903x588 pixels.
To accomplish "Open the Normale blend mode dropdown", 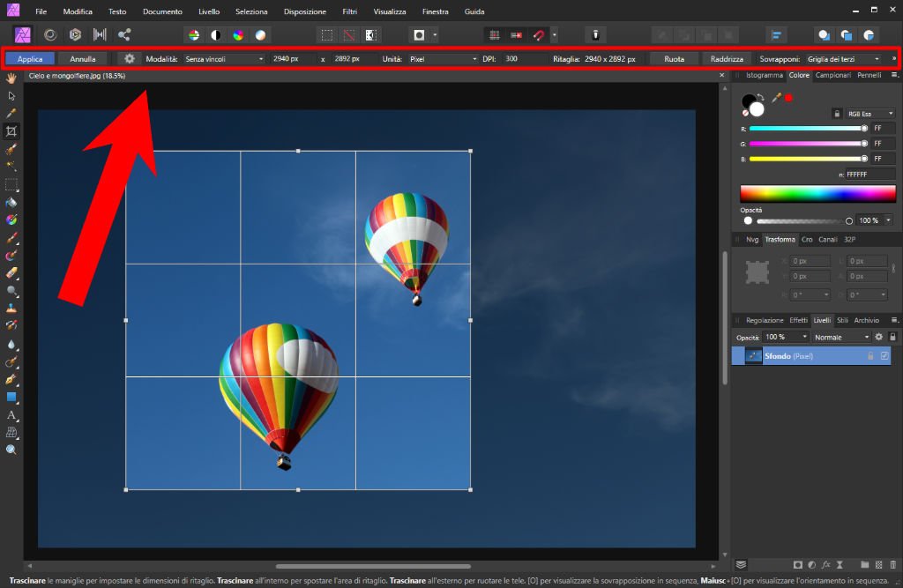I will (841, 337).
